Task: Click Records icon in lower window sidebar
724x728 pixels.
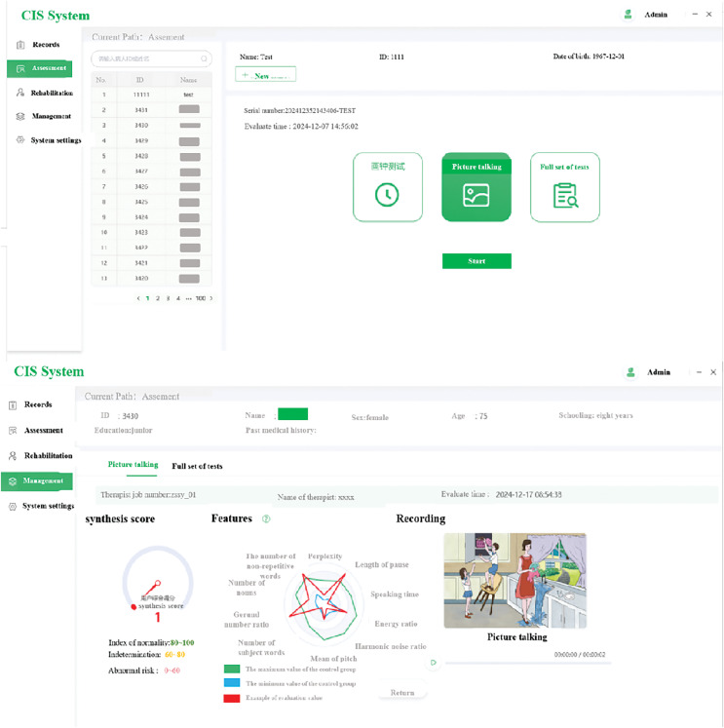Action: pyautogui.click(x=13, y=404)
